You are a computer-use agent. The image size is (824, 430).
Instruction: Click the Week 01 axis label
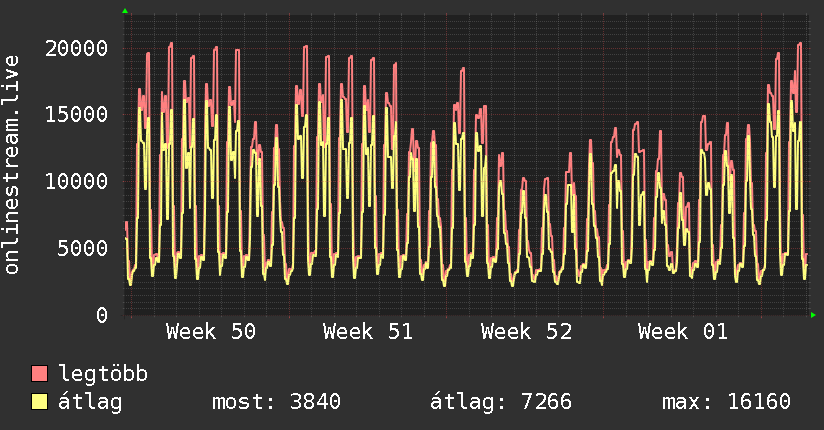coord(683,332)
